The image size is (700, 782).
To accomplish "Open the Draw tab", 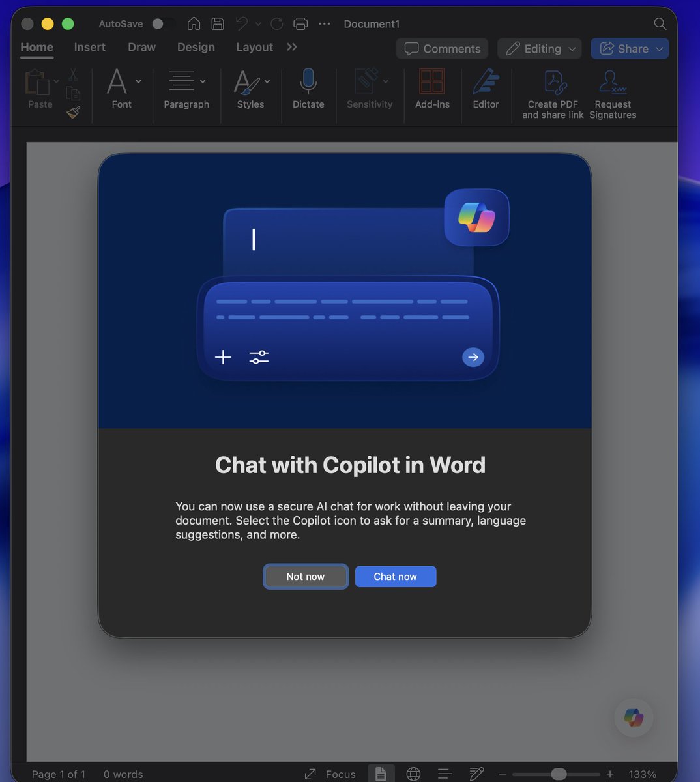I will pyautogui.click(x=141, y=48).
